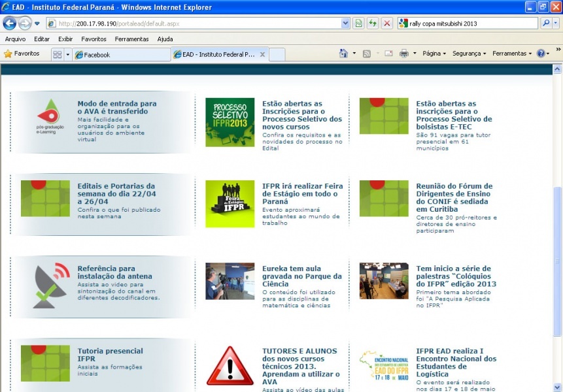Click the address bar URL field
The image size is (563, 392).
[194, 24]
